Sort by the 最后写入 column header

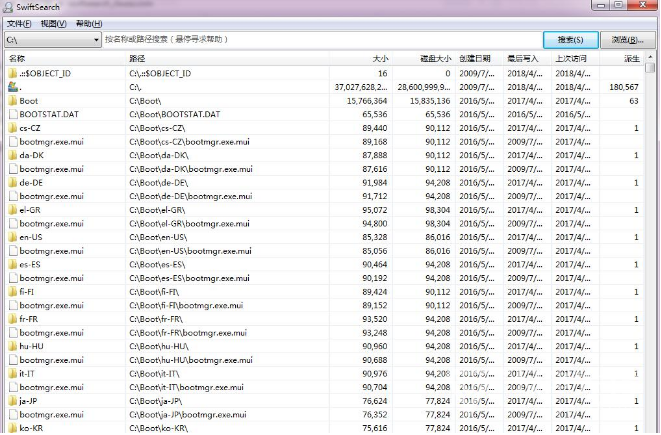[x=527, y=59]
